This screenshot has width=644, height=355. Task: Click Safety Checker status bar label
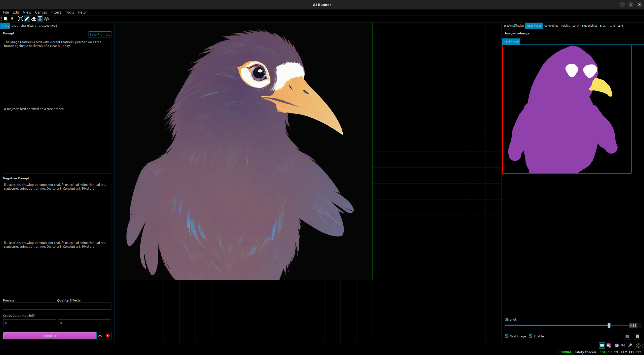(x=585, y=352)
